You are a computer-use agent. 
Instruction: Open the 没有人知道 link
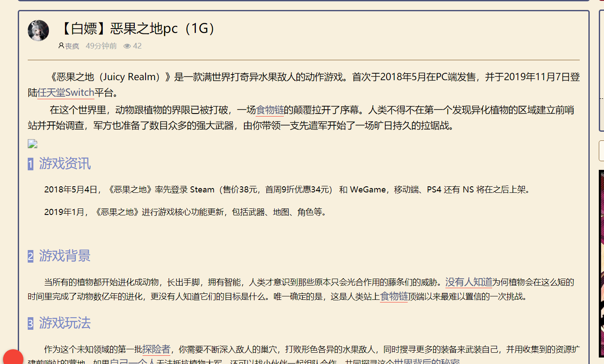coord(469,283)
